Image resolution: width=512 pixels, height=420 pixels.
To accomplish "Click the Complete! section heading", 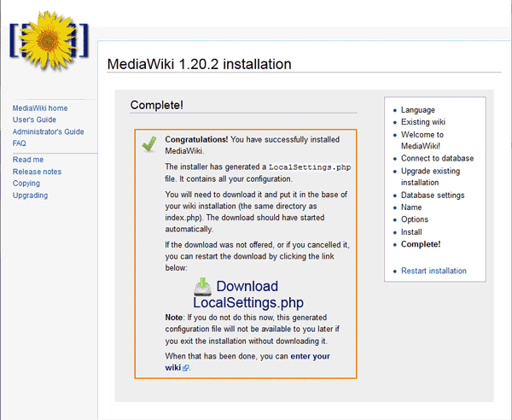I will [x=157, y=105].
